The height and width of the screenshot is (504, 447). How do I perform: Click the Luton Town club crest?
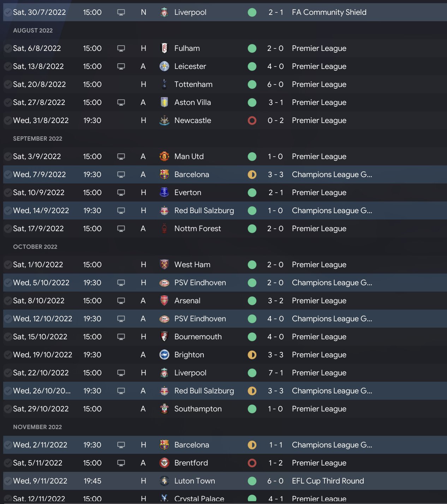(x=164, y=481)
